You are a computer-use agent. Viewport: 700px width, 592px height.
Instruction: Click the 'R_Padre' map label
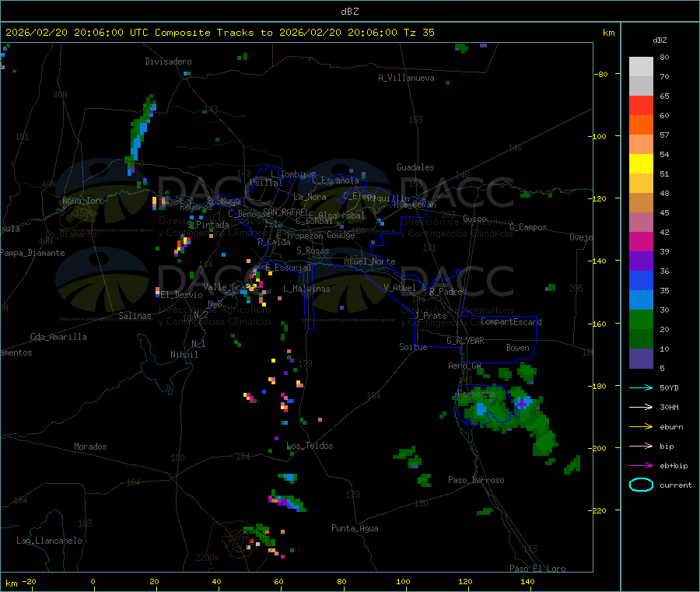(x=446, y=292)
